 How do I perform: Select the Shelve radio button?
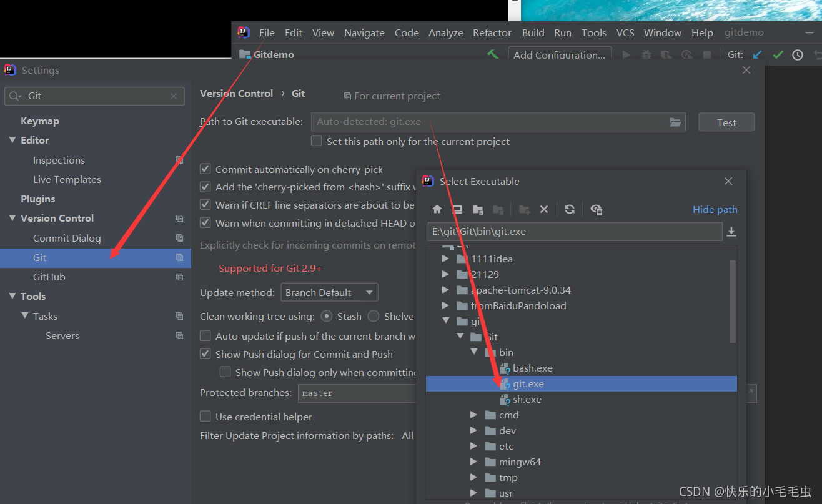coord(374,316)
